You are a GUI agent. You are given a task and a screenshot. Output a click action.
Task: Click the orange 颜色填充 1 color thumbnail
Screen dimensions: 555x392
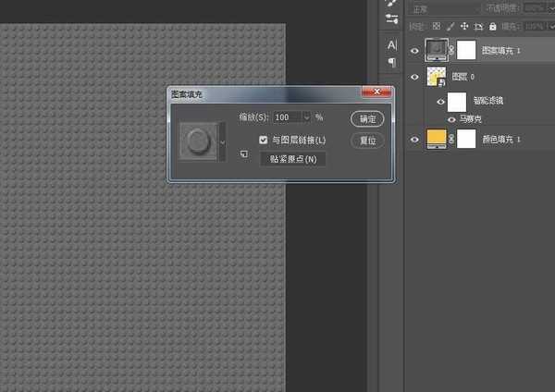(437, 139)
